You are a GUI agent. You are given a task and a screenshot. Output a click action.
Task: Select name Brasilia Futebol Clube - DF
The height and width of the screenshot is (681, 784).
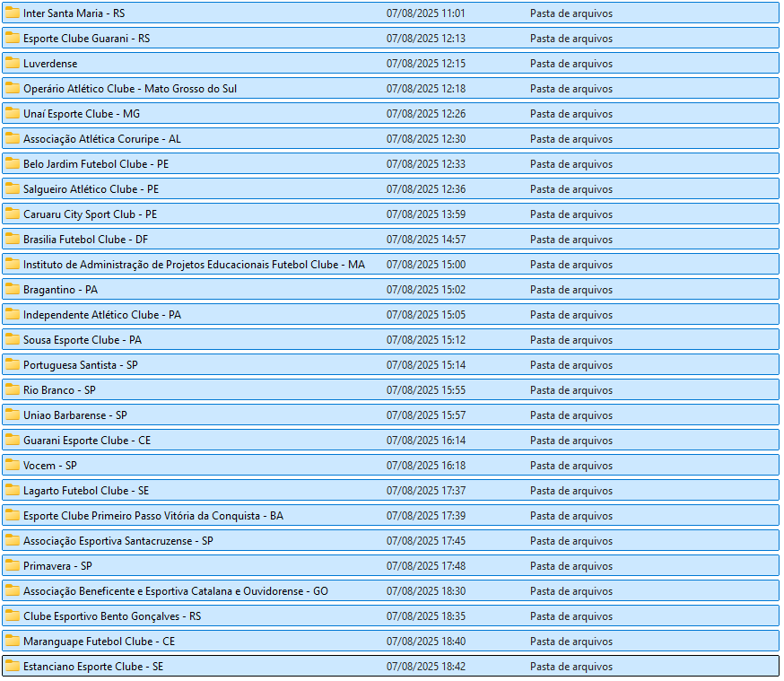point(85,240)
